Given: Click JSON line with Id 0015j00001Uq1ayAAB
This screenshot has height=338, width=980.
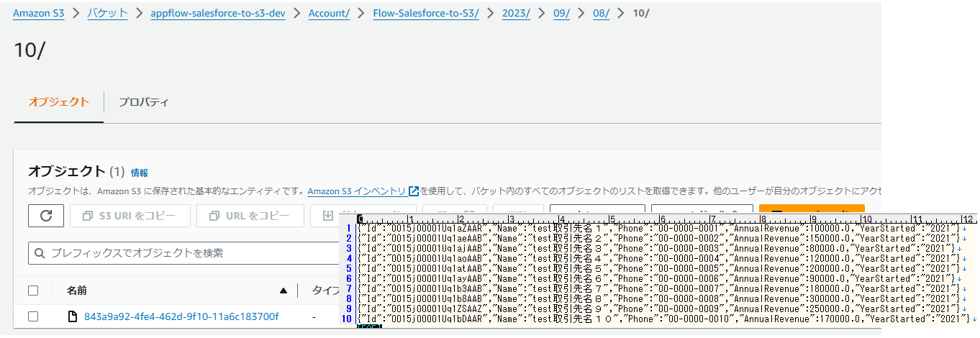Looking at the screenshot, I should (661, 278).
